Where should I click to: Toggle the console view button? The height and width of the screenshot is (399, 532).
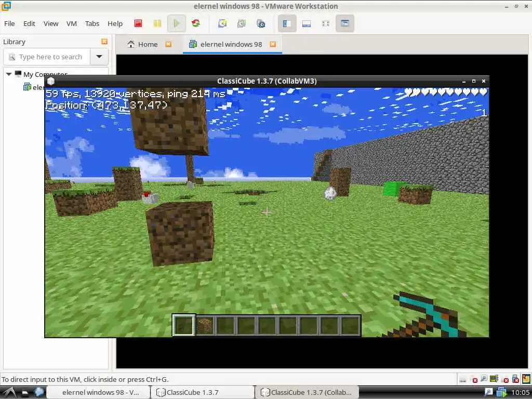pyautogui.click(x=345, y=23)
